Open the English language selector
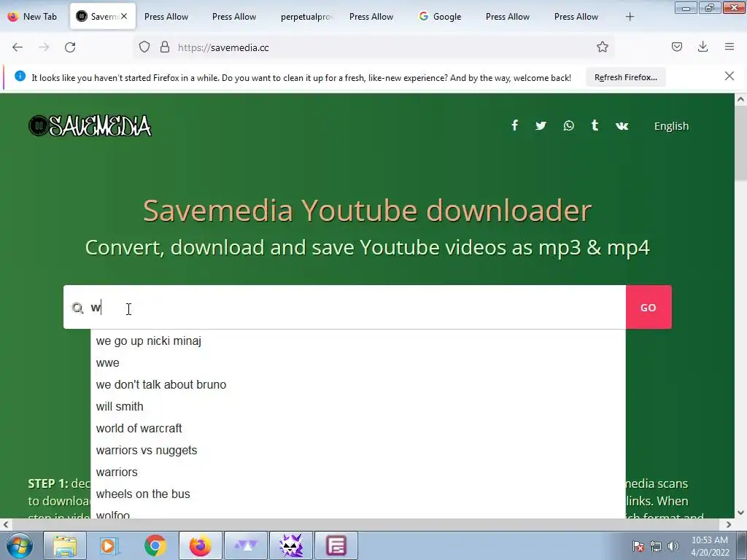 point(671,126)
